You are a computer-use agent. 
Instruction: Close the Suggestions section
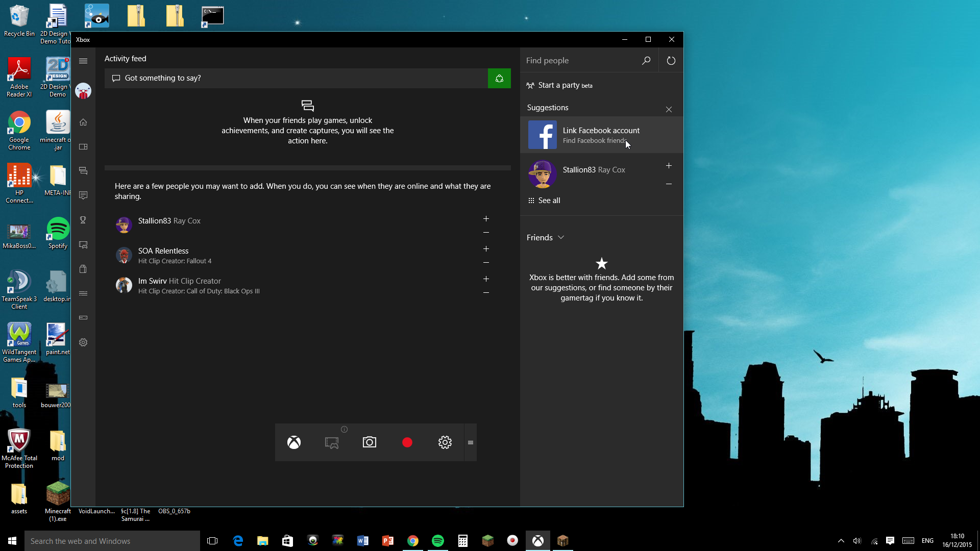(669, 109)
